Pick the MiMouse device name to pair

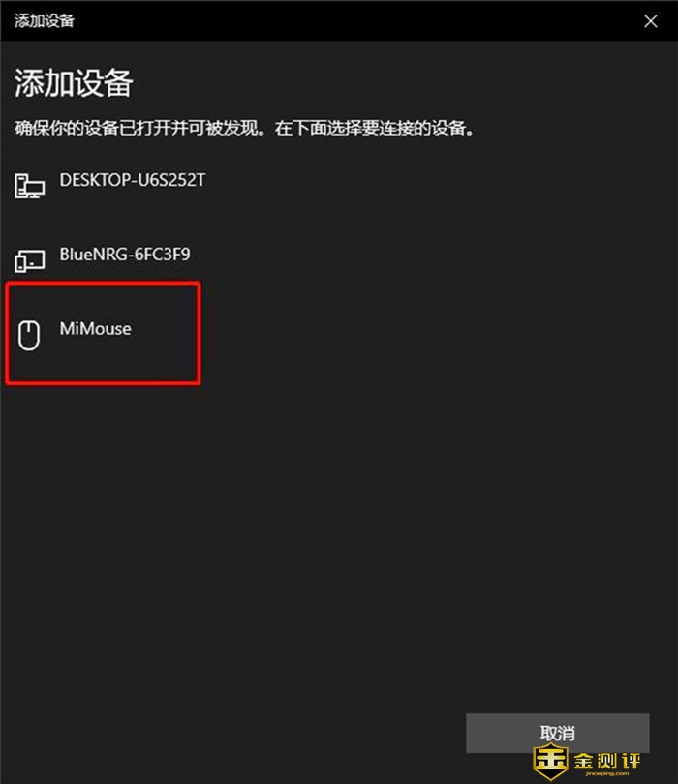(95, 329)
